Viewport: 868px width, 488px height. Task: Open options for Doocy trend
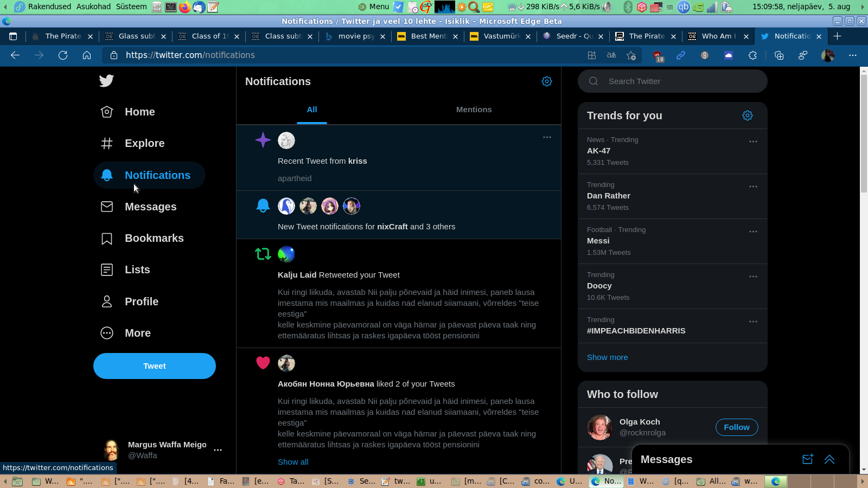tap(753, 277)
